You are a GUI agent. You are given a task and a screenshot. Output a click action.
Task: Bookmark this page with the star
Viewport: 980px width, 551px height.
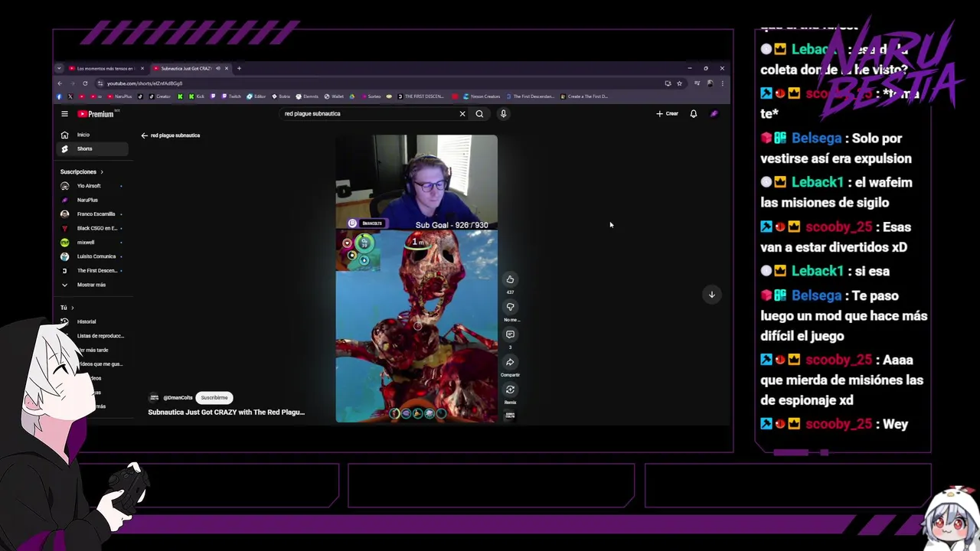click(x=679, y=83)
